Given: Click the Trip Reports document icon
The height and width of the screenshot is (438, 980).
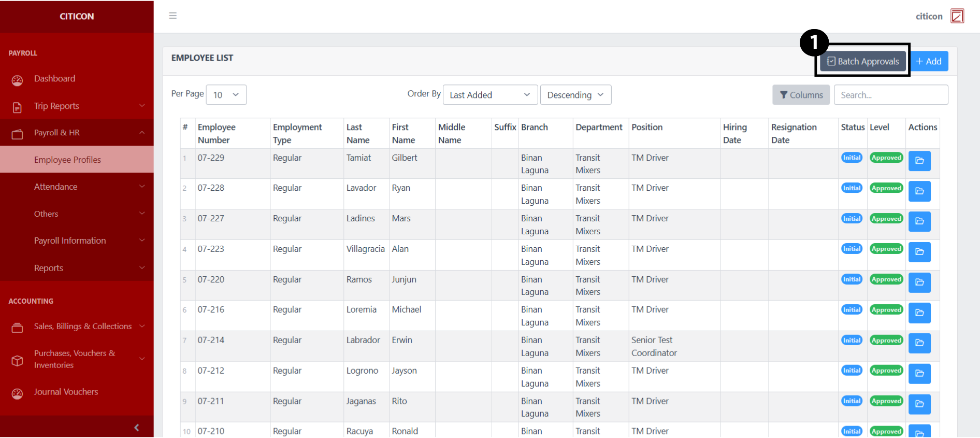Looking at the screenshot, I should point(17,107).
